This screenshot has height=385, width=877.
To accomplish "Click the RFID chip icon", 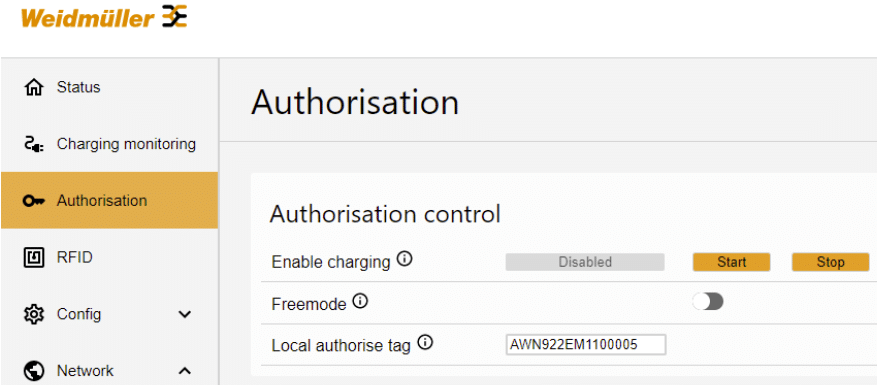I will 34,257.
